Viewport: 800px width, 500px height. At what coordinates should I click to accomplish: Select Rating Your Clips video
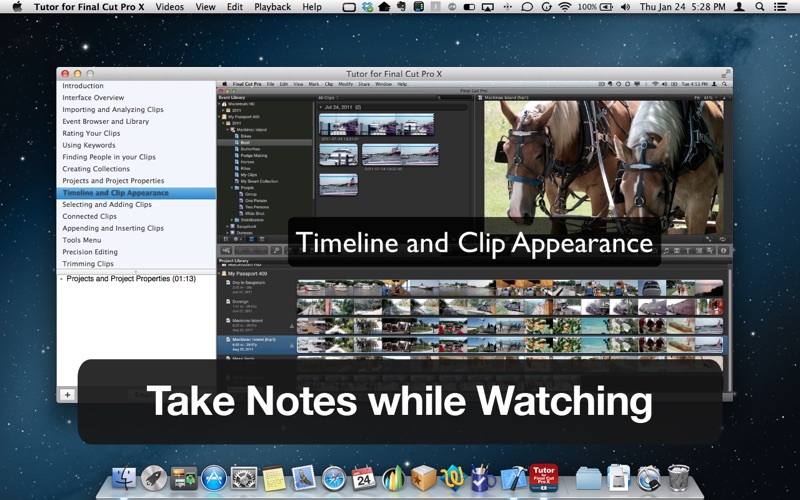click(136, 133)
